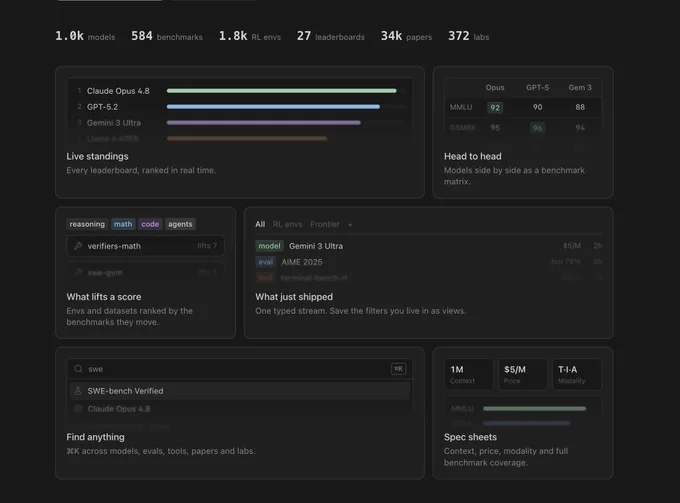Click the 34k papers stat
Screen dimensions: 680x503
(x=406, y=36)
